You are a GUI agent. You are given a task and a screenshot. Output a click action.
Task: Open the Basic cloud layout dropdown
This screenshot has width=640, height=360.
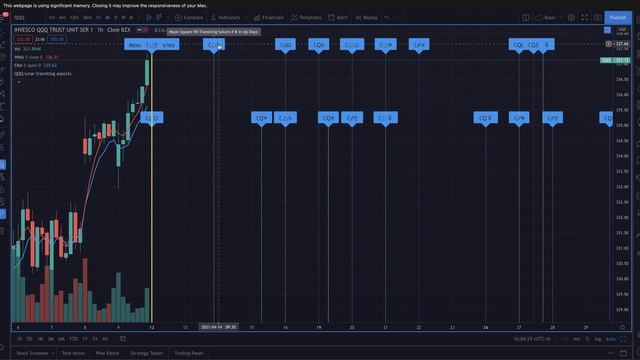click(x=548, y=18)
